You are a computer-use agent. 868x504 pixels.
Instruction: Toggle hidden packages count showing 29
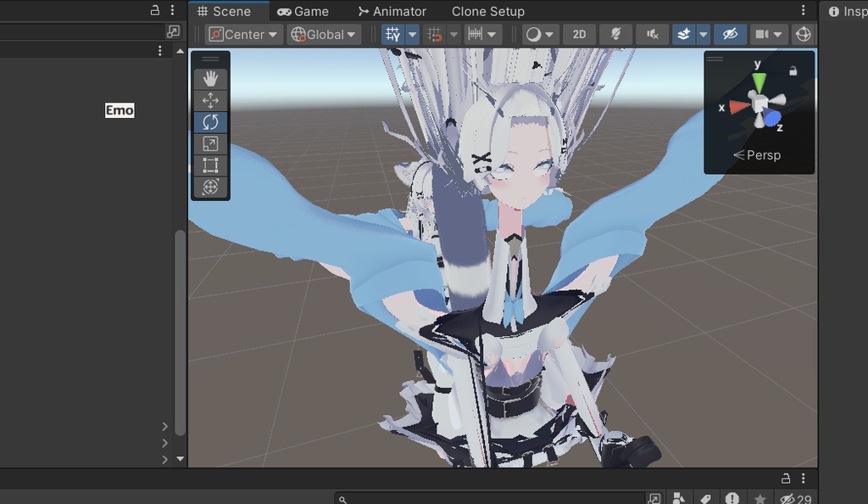[796, 498]
